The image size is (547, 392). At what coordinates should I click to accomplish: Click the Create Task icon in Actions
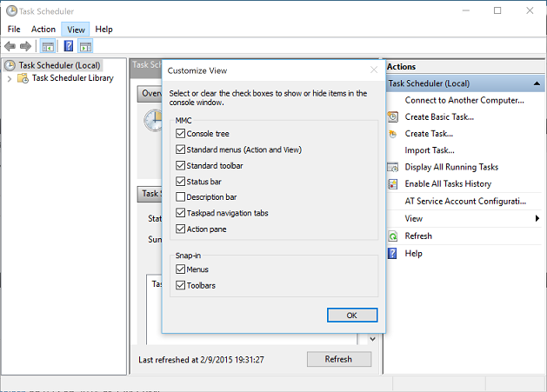tap(393, 134)
